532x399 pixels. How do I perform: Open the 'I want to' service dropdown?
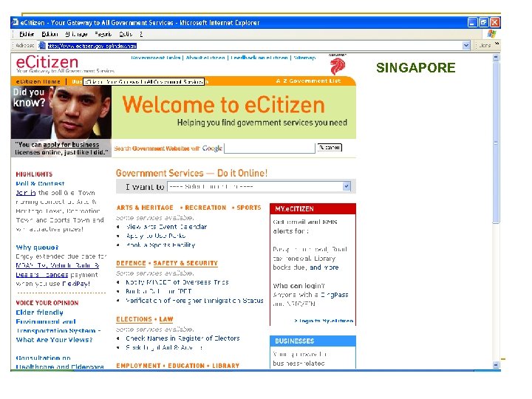(x=346, y=186)
